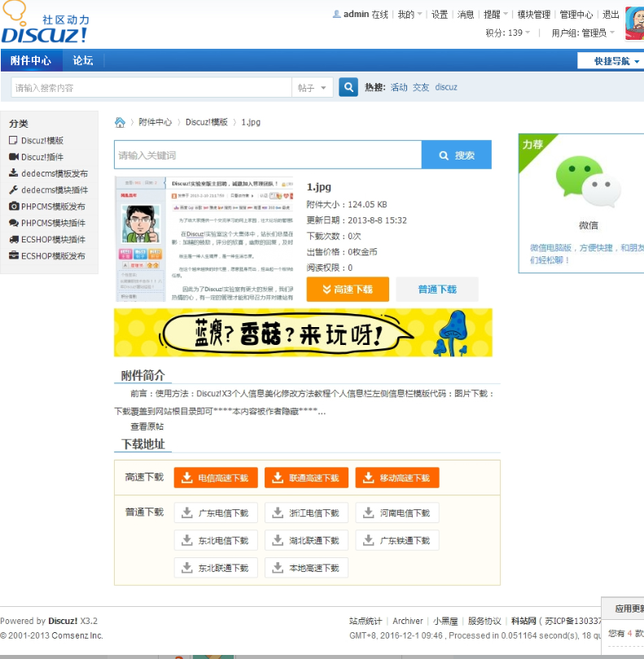Viewport: 644px width, 659px height.
Task: Open 模块管理 in top menu
Action: pos(534,15)
